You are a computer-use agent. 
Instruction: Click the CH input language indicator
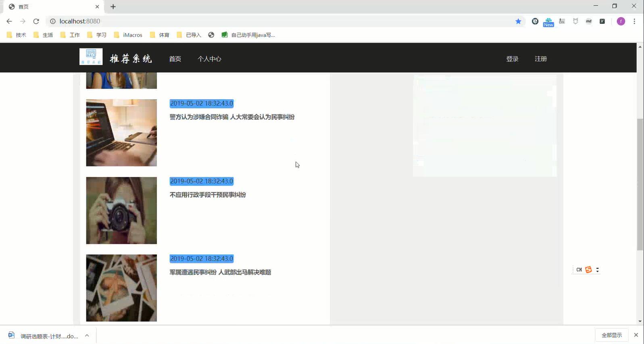pyautogui.click(x=579, y=270)
